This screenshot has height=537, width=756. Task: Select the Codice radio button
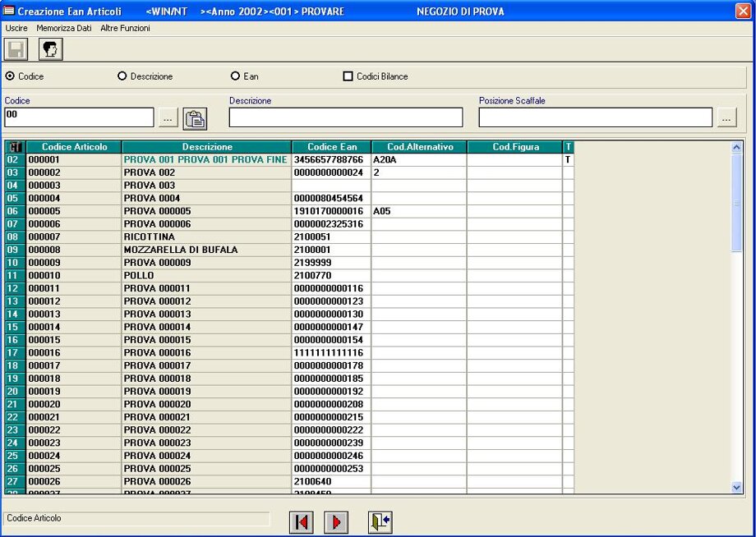click(10, 76)
